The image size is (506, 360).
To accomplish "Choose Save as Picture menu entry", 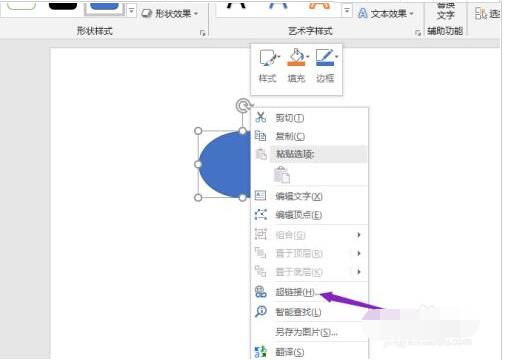I will 306,332.
